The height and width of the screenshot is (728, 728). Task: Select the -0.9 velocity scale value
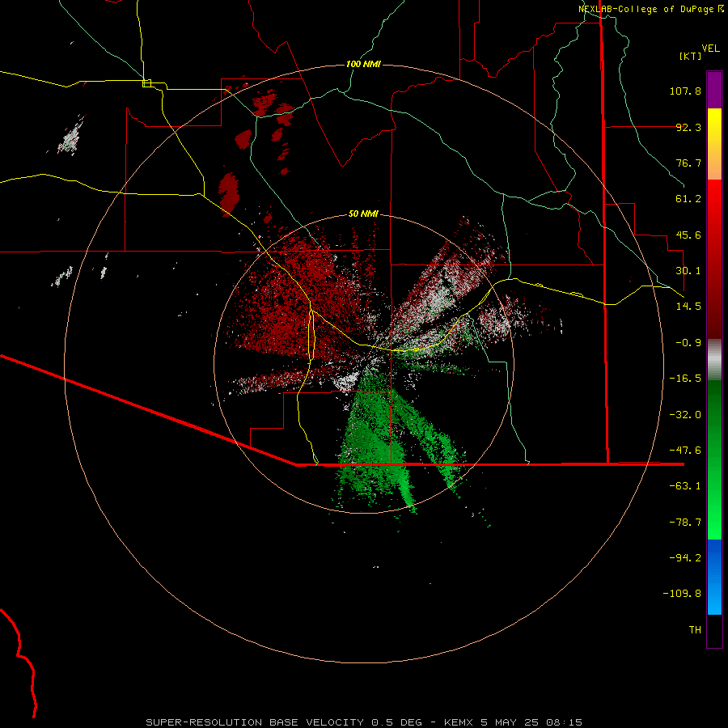[688, 343]
